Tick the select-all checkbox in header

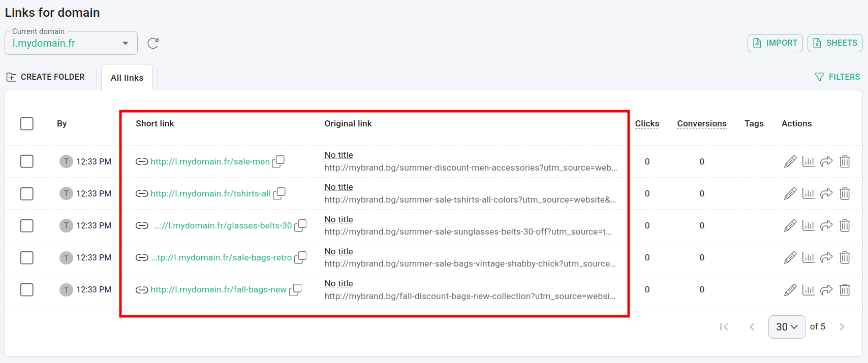[x=27, y=124]
